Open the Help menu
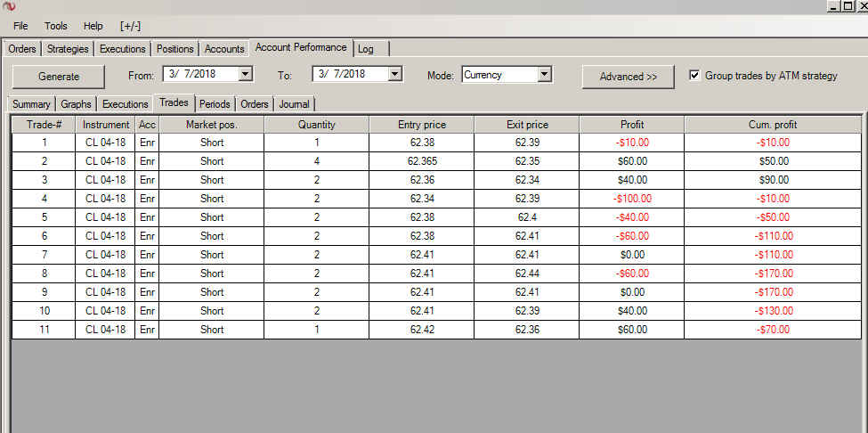The width and height of the screenshot is (868, 433). click(x=93, y=26)
